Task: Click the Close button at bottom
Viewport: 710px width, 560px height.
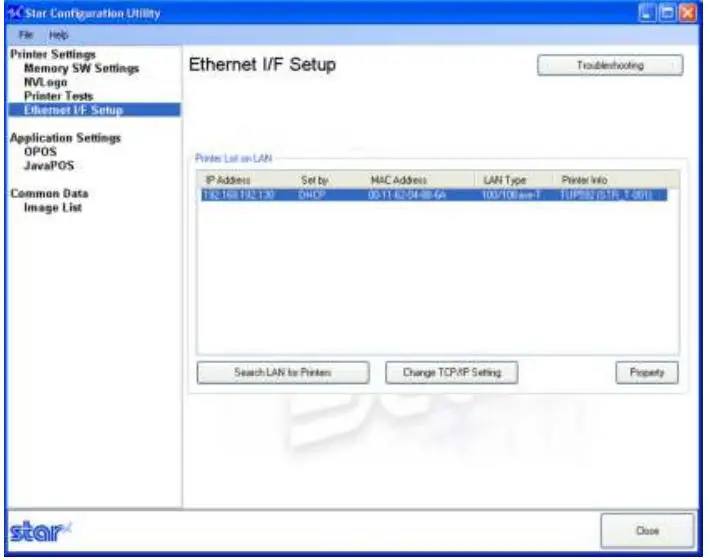Action: coord(648,531)
